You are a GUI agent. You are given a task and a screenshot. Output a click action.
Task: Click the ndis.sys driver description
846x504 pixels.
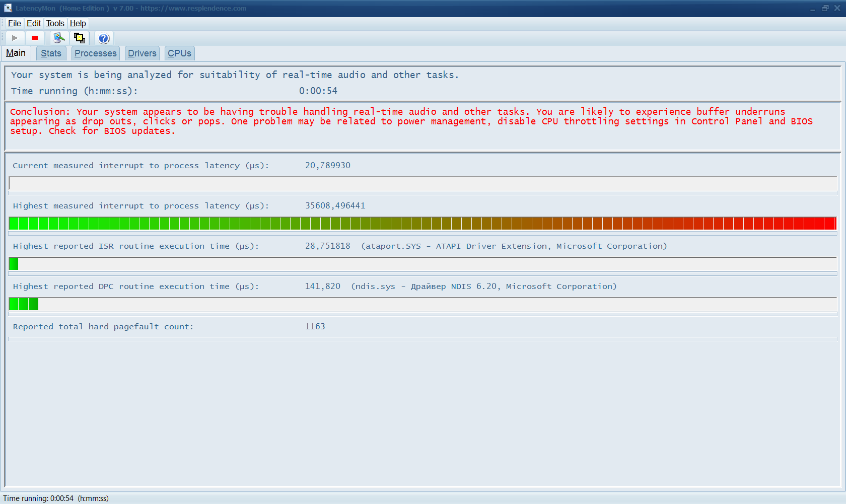click(x=484, y=286)
